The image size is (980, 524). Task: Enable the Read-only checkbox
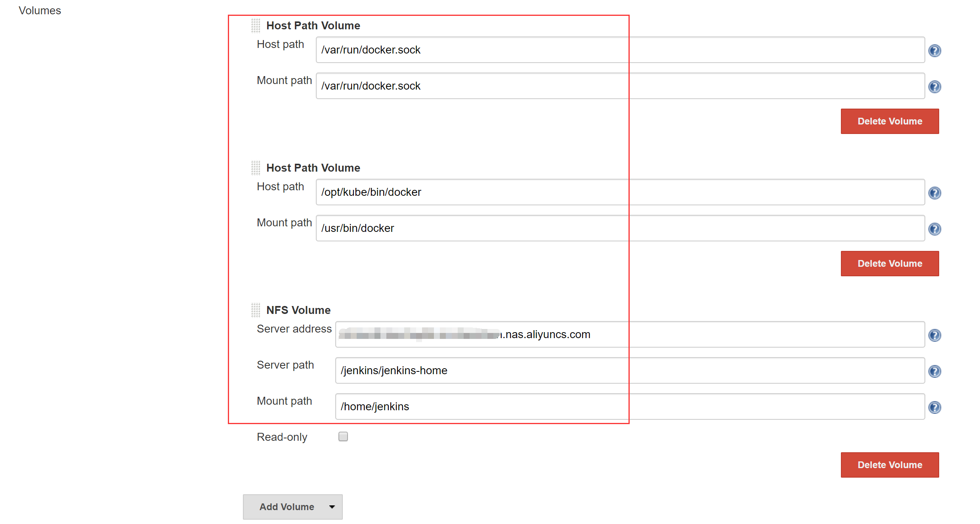343,436
